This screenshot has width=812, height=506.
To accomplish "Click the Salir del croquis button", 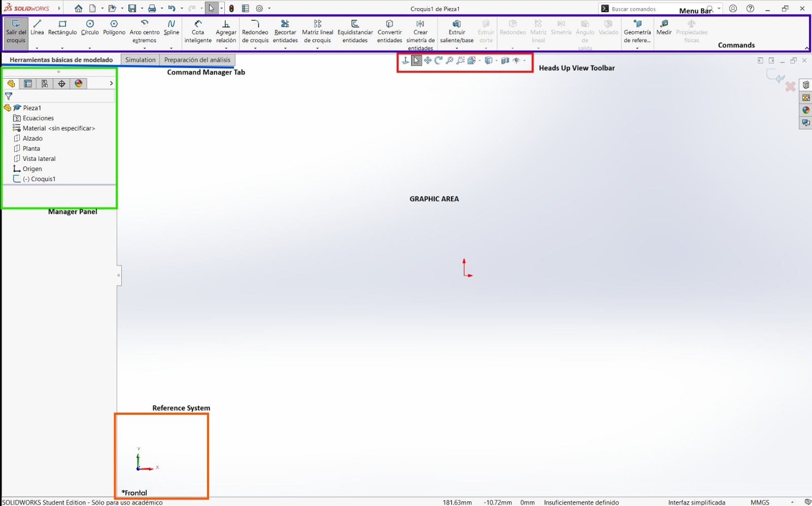I will coord(15,31).
